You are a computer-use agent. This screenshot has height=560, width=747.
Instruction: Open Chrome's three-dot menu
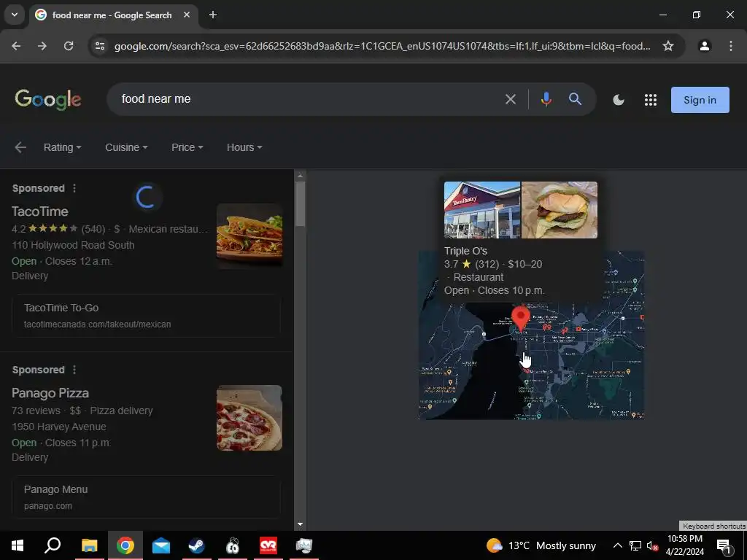tap(731, 46)
